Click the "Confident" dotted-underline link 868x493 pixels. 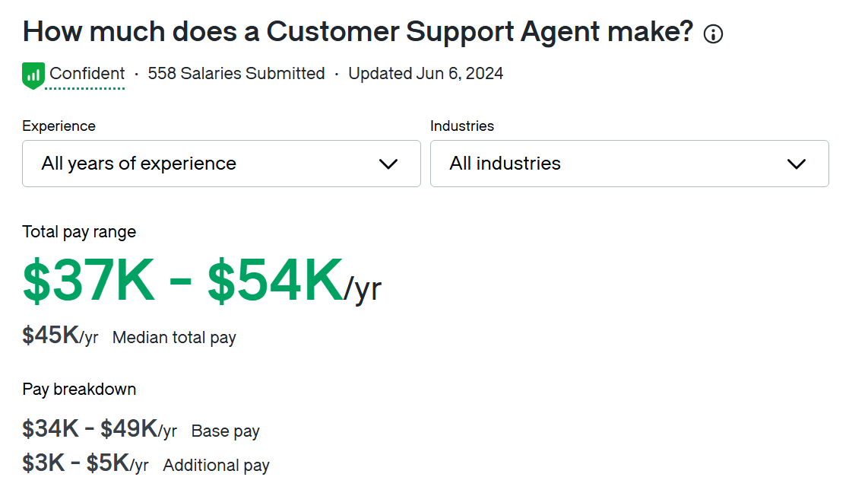(87, 74)
